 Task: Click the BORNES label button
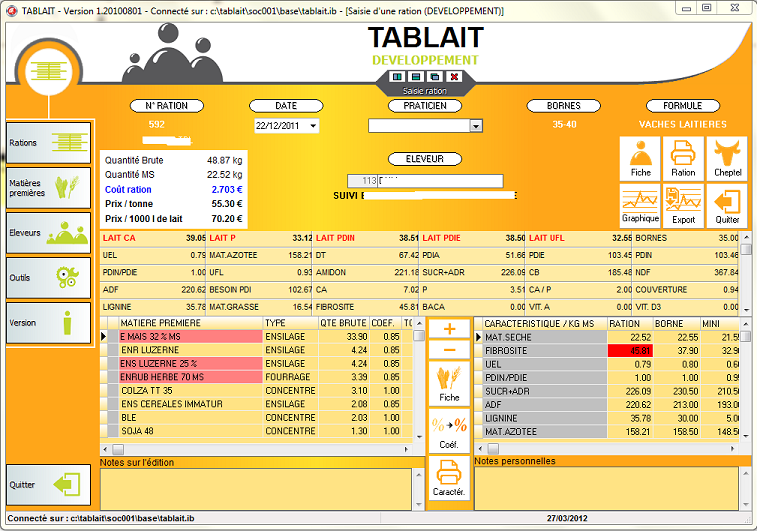pos(563,106)
